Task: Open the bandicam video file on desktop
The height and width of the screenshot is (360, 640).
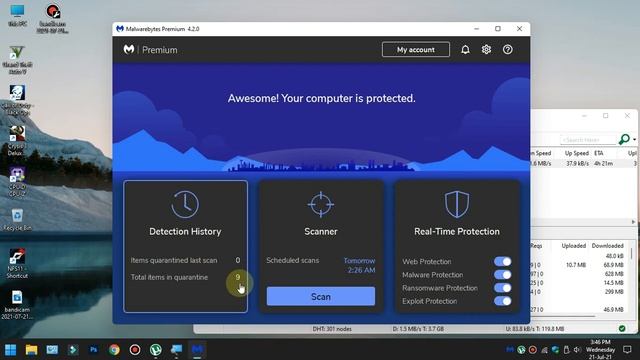Action: tap(17, 305)
